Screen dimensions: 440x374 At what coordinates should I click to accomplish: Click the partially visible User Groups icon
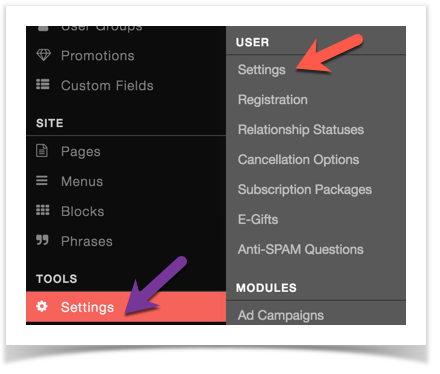tap(43, 29)
